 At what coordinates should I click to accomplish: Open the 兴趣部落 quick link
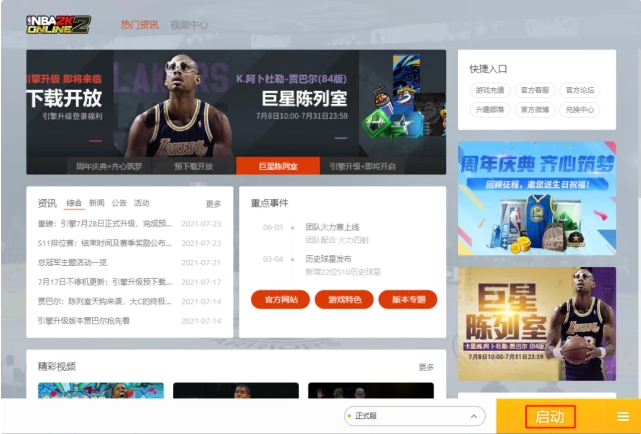click(x=490, y=110)
